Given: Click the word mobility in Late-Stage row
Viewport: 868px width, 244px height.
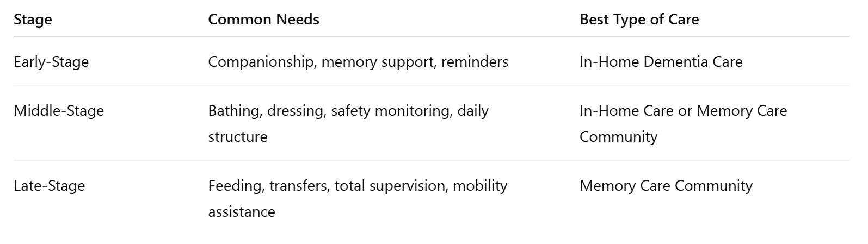Looking at the screenshot, I should tap(480, 186).
